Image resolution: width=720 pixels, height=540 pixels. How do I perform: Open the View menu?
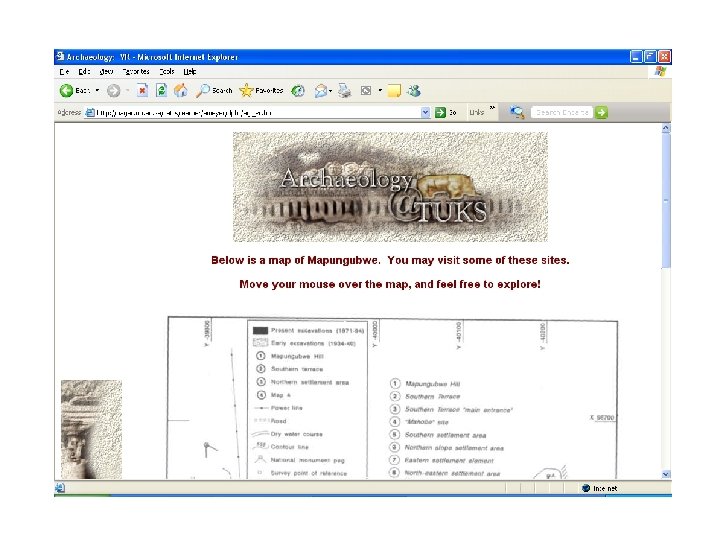coord(107,72)
